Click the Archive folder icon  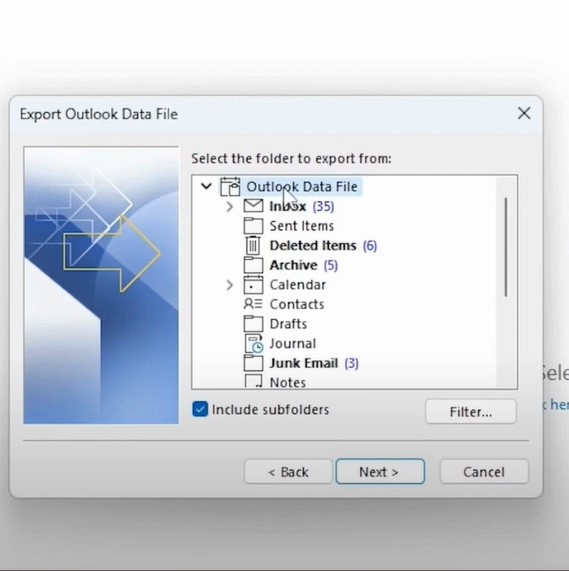click(253, 265)
